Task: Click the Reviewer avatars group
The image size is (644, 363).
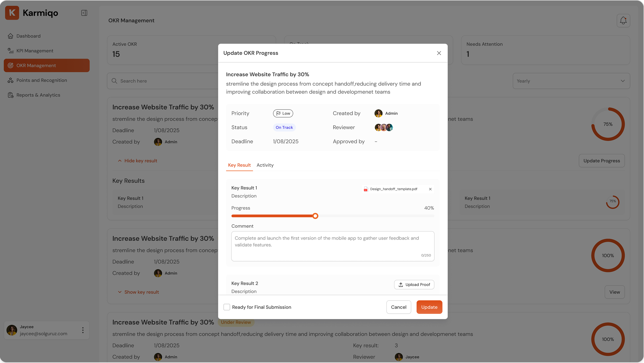Action: pyautogui.click(x=384, y=127)
